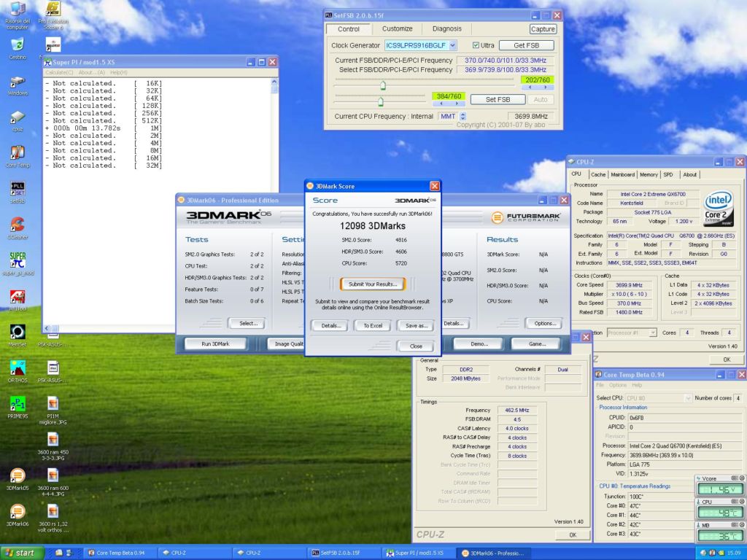Open the Windows Start menu
747x560 pixels.
22,553
